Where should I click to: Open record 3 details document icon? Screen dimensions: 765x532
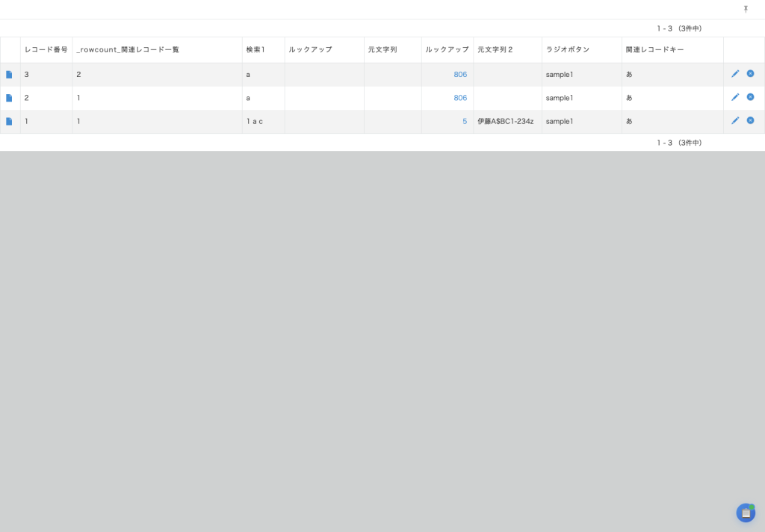click(x=9, y=75)
